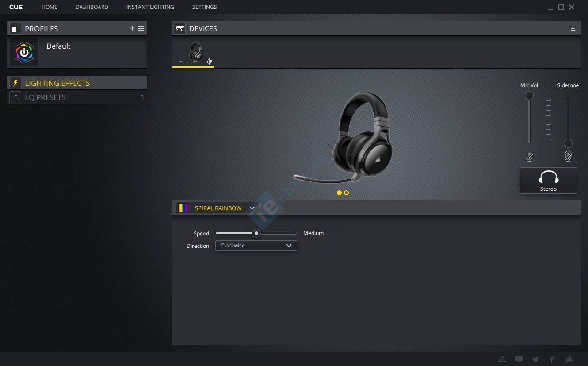Screen dimensions: 588x366
Task: Open the Devices panel menu icon
Action: point(573,29)
